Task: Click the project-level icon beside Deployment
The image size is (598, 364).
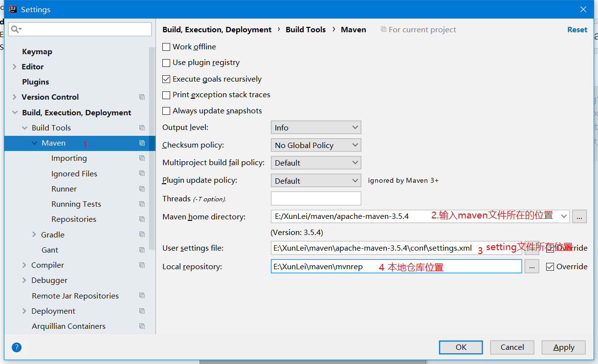Action: pos(142,311)
